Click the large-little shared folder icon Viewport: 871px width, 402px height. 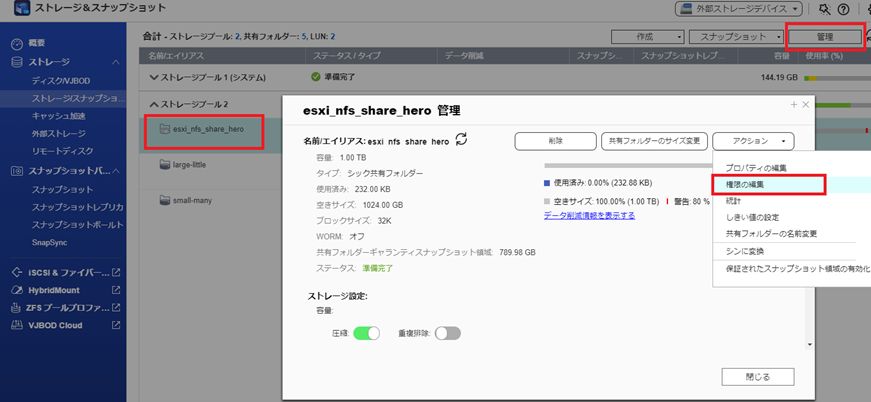click(x=164, y=165)
